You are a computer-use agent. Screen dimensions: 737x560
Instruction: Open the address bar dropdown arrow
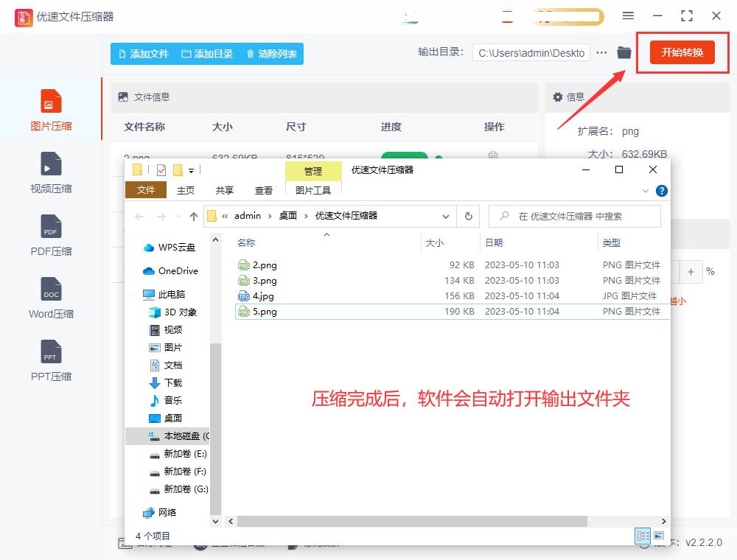(x=446, y=216)
